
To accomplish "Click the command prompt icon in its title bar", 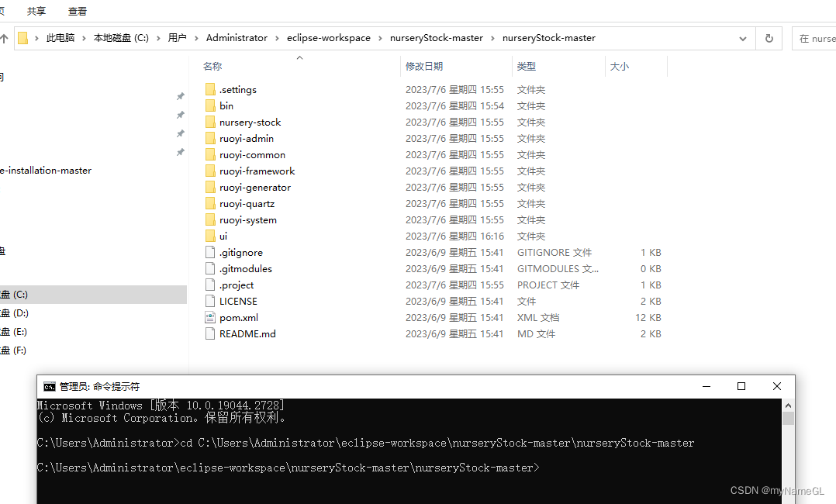I will [50, 386].
